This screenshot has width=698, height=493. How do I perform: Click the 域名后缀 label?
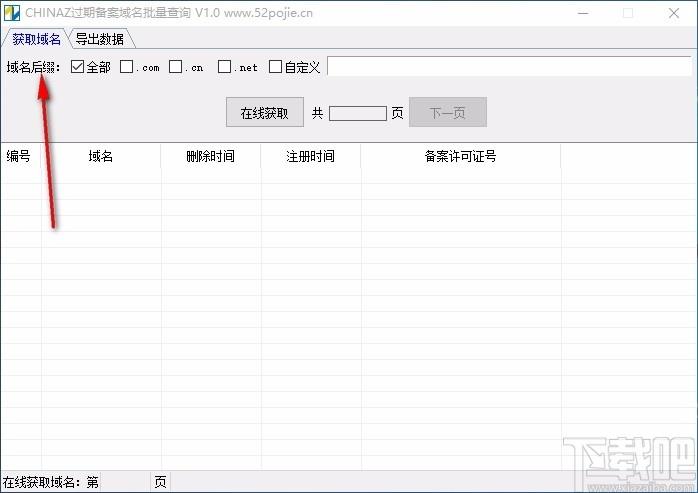[x=33, y=67]
